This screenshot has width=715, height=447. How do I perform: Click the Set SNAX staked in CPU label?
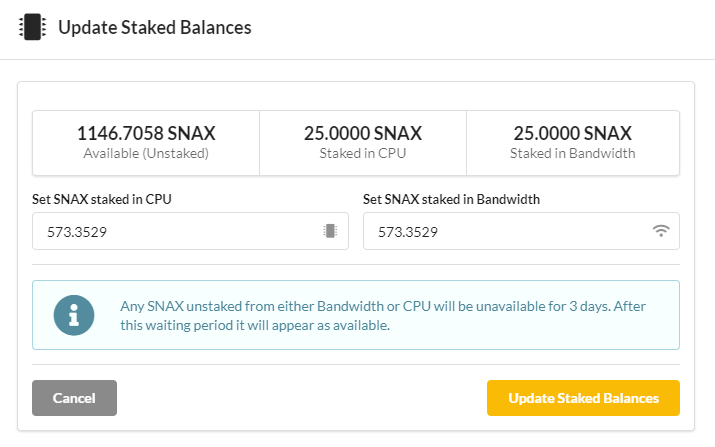click(x=102, y=199)
